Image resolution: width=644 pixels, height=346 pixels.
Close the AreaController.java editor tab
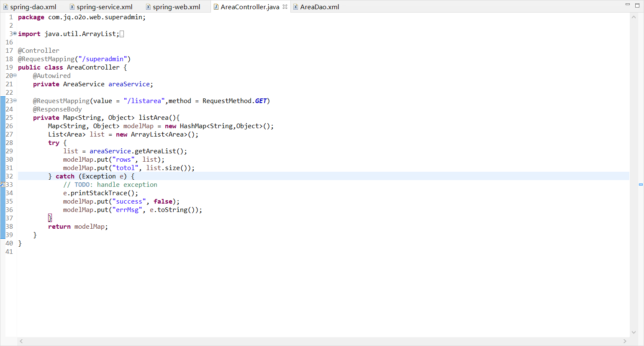(x=285, y=7)
